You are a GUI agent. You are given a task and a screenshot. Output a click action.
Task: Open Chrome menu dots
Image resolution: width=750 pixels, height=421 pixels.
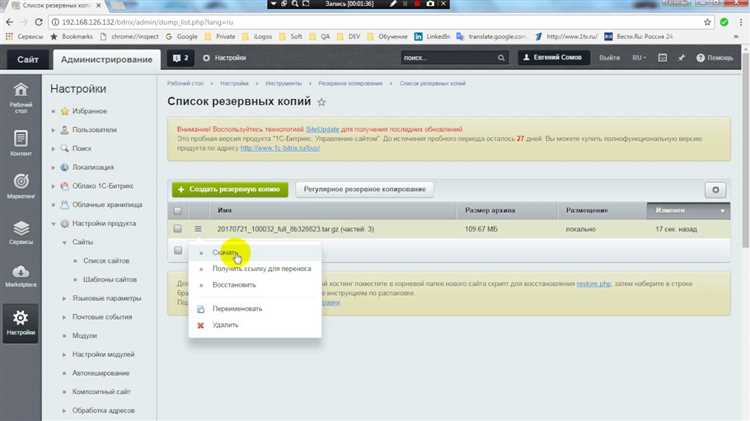(x=741, y=22)
